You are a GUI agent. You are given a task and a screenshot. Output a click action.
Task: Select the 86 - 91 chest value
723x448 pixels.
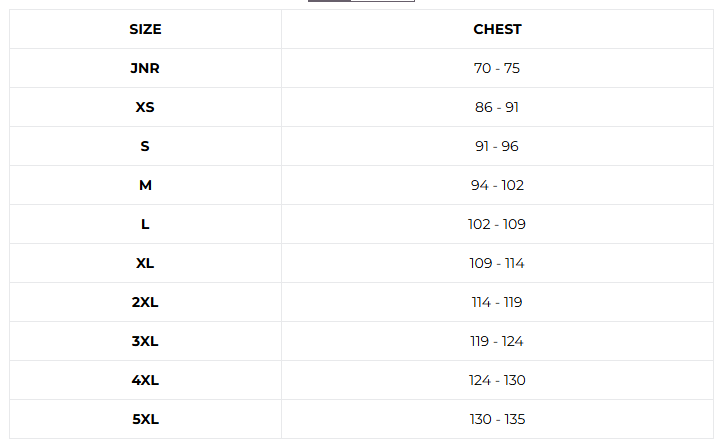coord(497,107)
